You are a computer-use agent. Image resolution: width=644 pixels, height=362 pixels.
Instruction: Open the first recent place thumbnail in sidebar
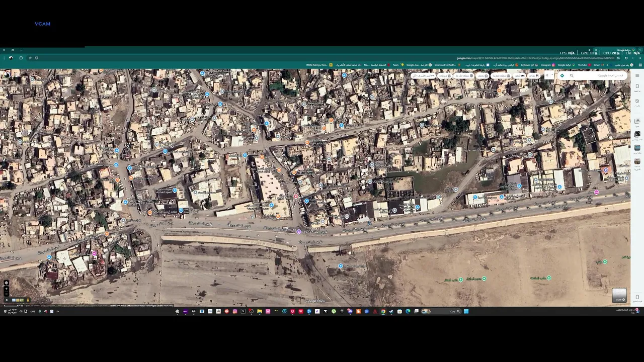(637, 121)
